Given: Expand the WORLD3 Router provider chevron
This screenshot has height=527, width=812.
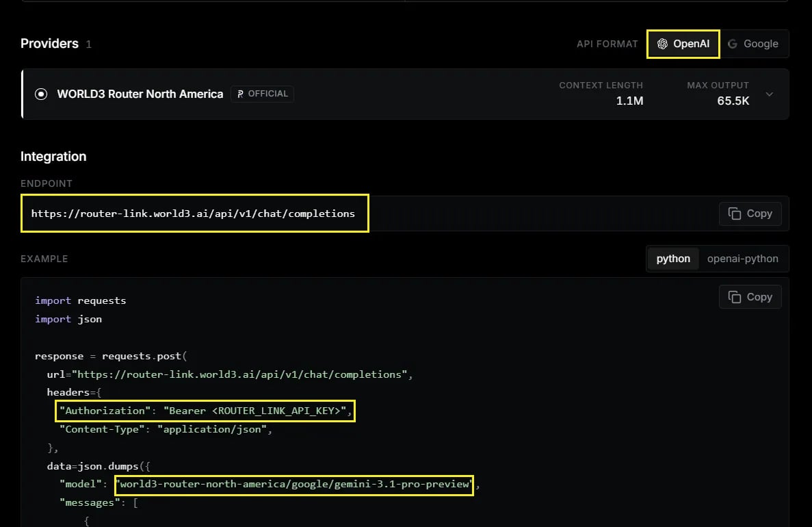Looking at the screenshot, I should coord(770,94).
